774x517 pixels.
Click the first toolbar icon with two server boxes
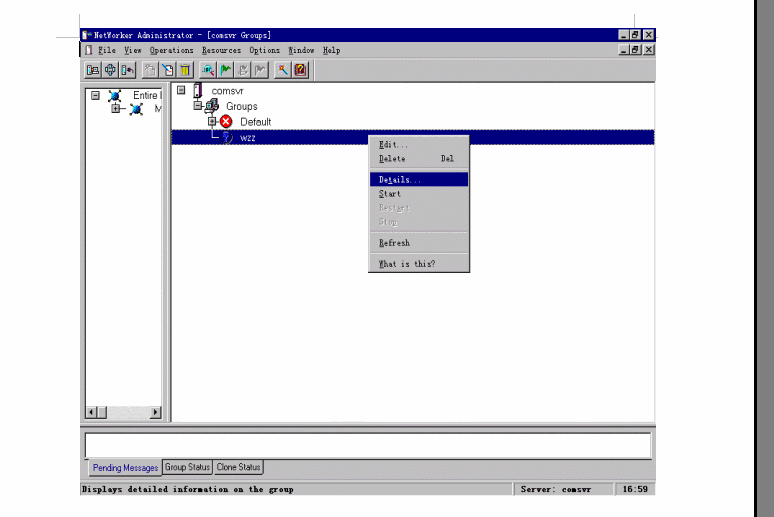(92, 70)
